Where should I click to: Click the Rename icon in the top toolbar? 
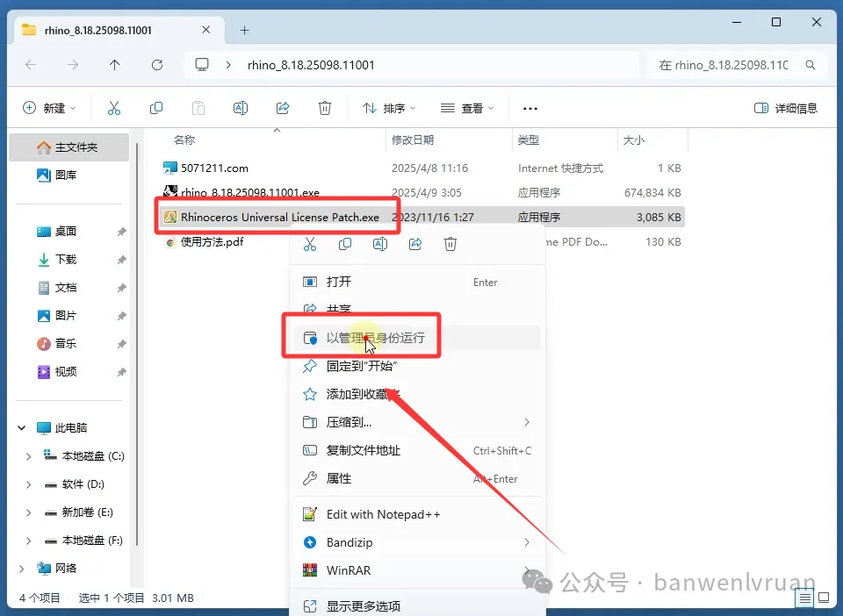(241, 108)
